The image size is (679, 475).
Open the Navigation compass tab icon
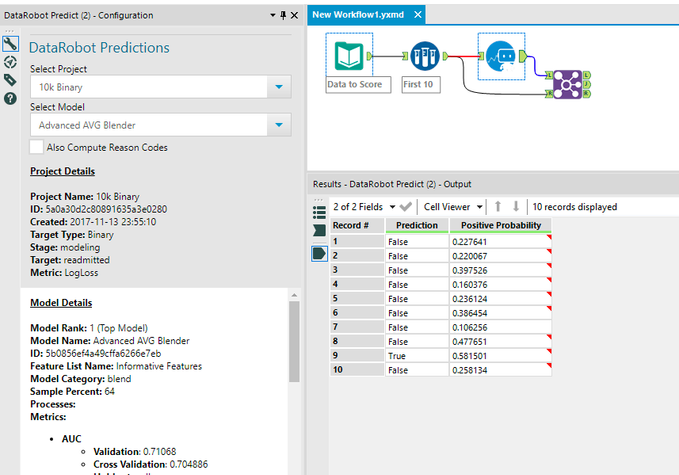coord(10,62)
